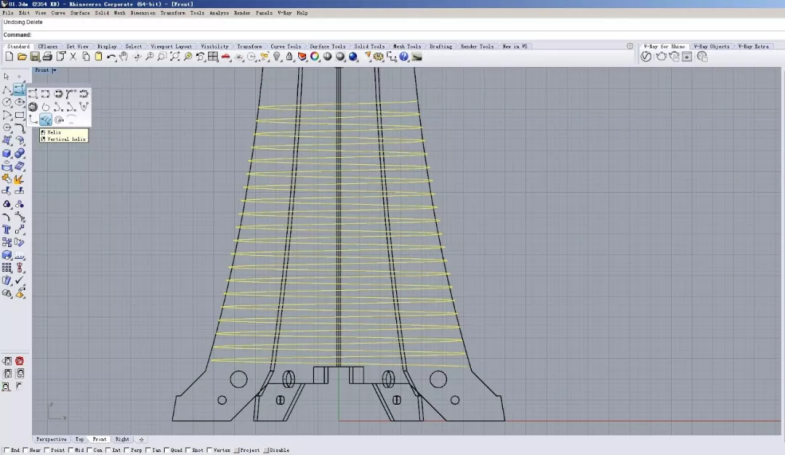Click the Cut scissors icon
The height and width of the screenshot is (455, 785).
pyautogui.click(x=72, y=57)
